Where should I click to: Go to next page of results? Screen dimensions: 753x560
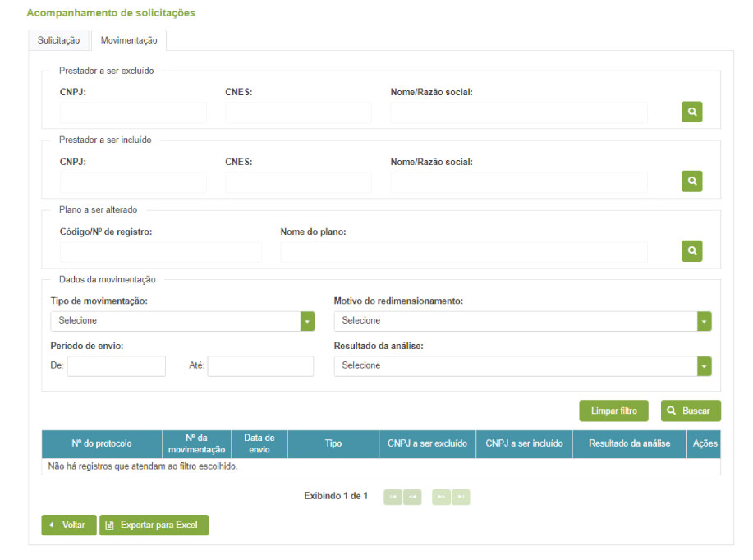[x=442, y=497]
